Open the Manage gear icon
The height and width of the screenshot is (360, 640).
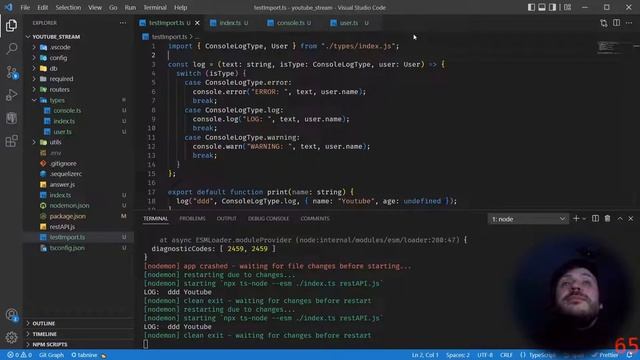pos(11,337)
